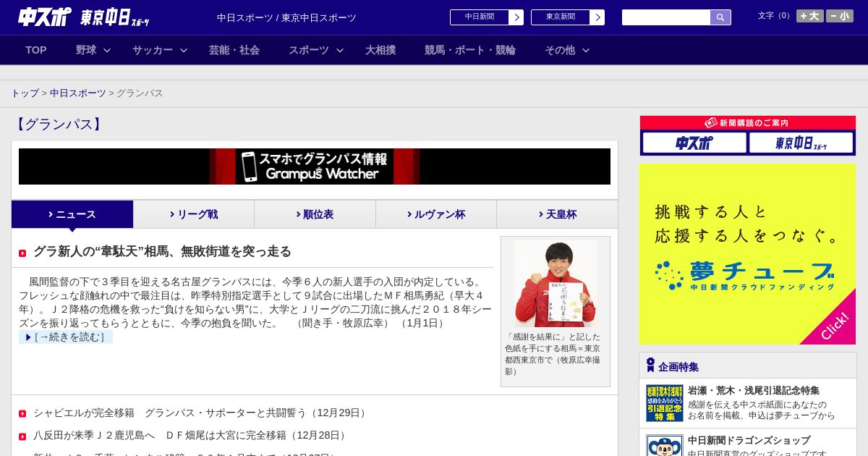Open その他 navigation menu
This screenshot has width=868, height=456.
[560, 50]
